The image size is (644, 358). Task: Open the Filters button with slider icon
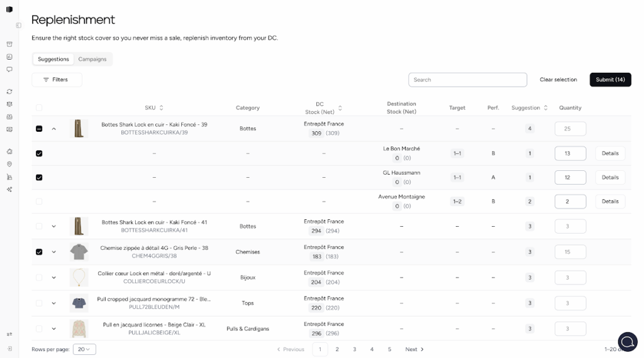(x=57, y=80)
